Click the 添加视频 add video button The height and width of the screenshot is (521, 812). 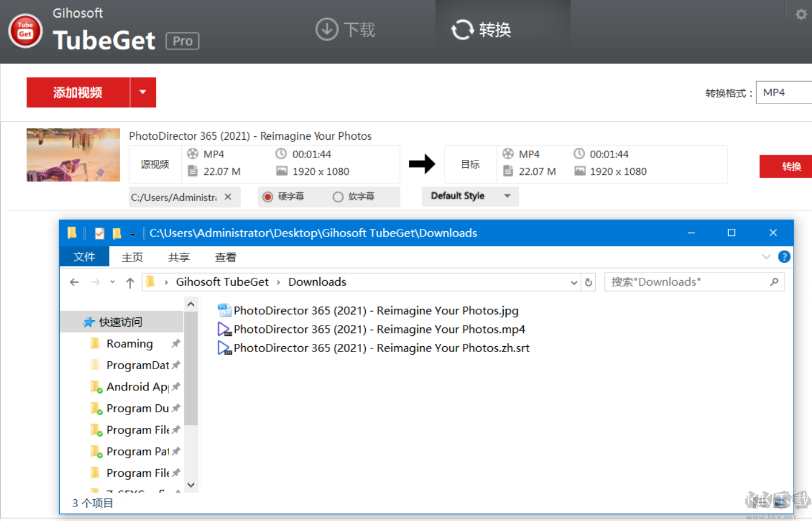[x=78, y=93]
